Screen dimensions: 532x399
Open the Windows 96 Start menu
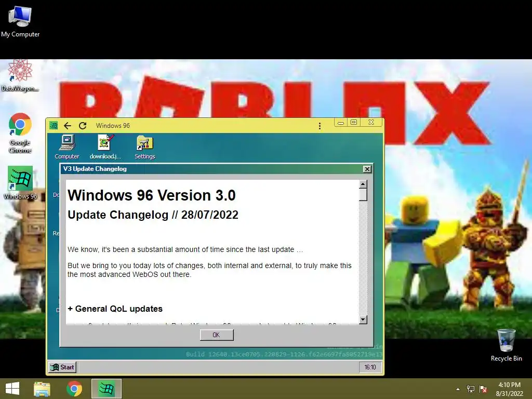tap(62, 367)
